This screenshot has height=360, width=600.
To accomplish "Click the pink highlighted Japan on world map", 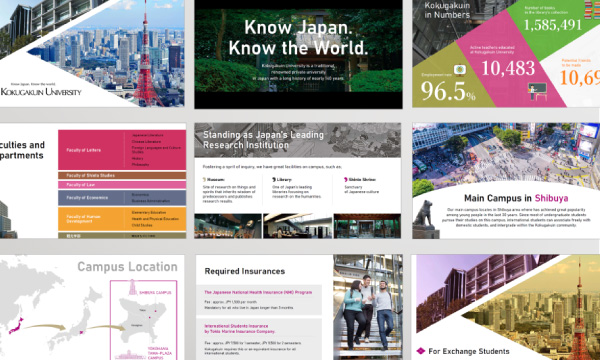I will point(16,326).
